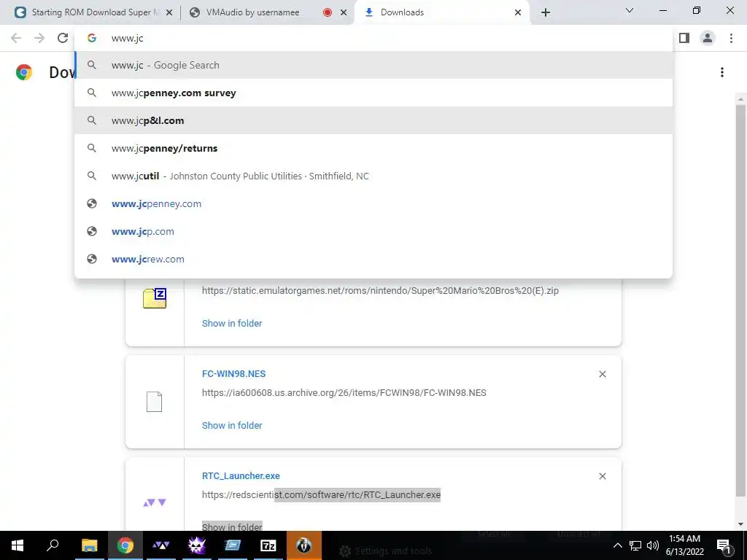Click the RTC_Launcher.exe purple triangles icon
This screenshot has height=560, width=747.
click(x=155, y=502)
